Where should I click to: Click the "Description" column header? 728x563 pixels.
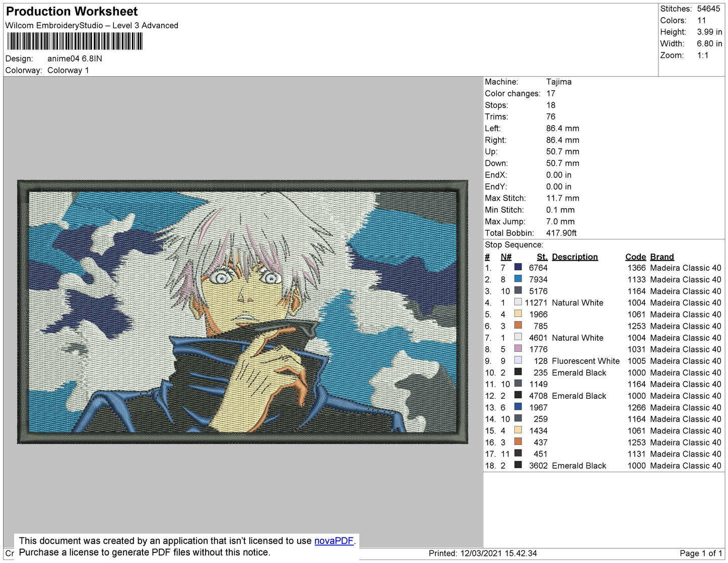pos(575,257)
